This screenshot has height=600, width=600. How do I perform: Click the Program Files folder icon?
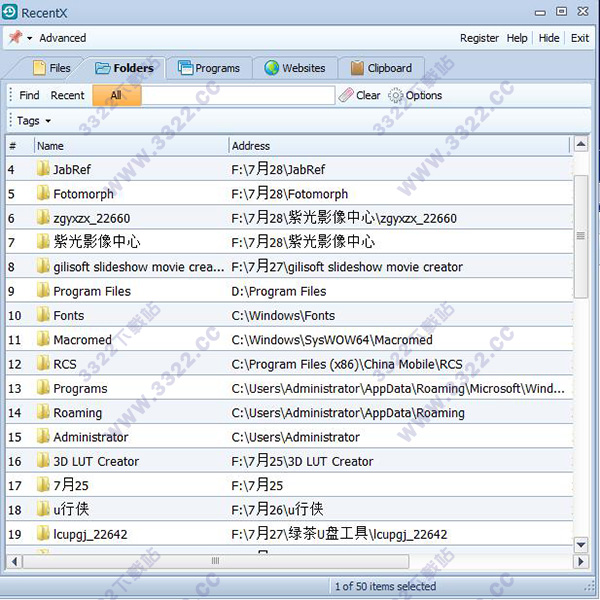[x=43, y=290]
